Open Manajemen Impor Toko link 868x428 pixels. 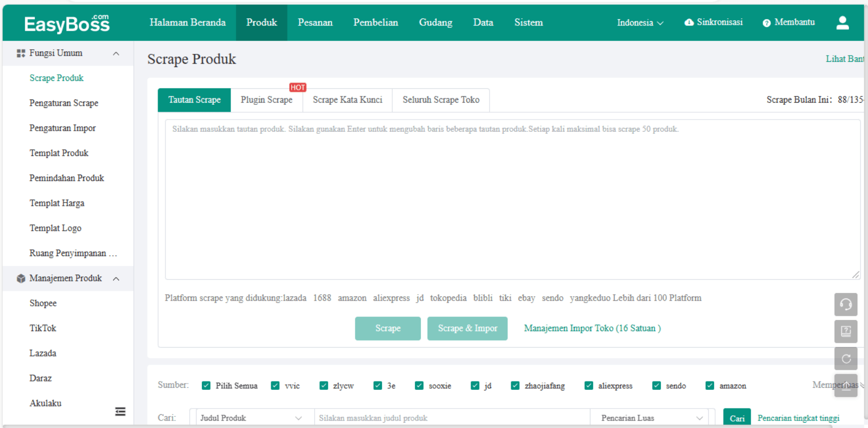(x=592, y=329)
